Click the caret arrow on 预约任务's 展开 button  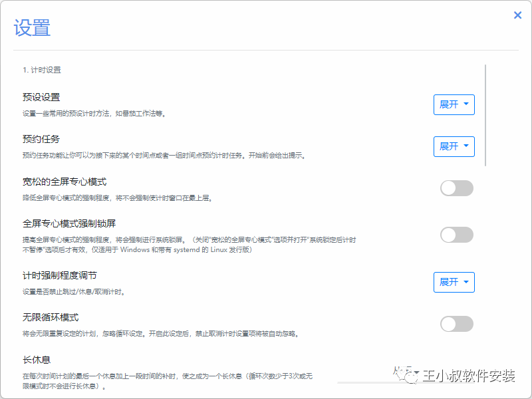click(466, 146)
